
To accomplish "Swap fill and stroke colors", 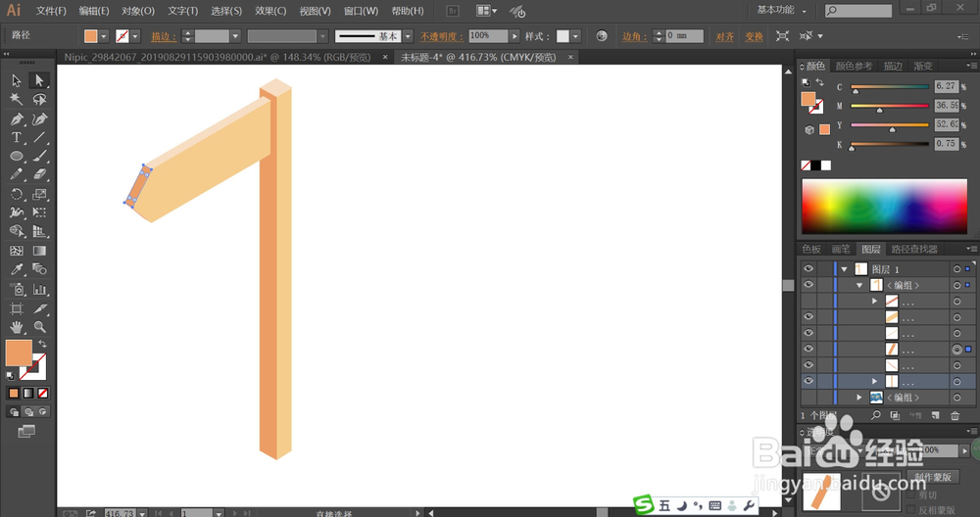I will [42, 344].
